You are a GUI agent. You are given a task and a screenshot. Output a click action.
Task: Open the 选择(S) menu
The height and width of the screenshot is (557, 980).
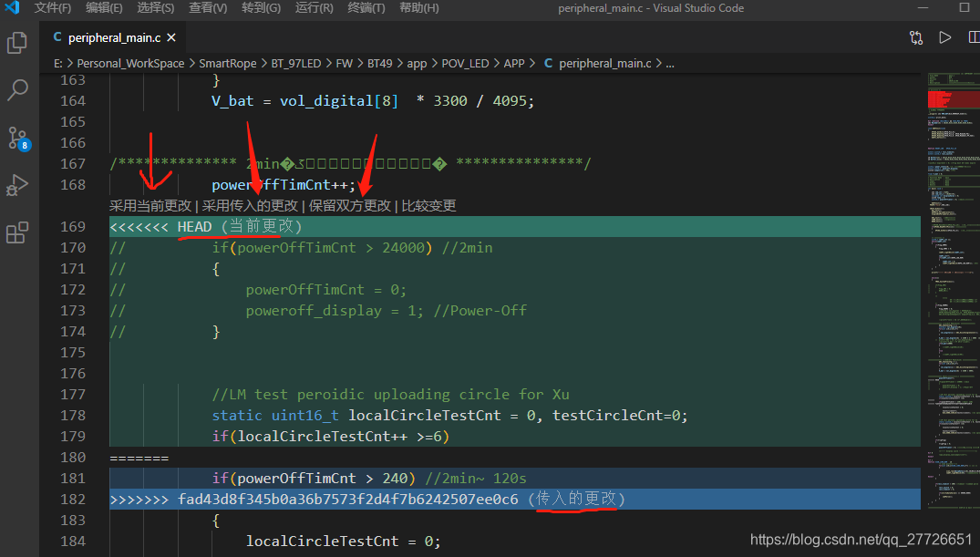[156, 8]
